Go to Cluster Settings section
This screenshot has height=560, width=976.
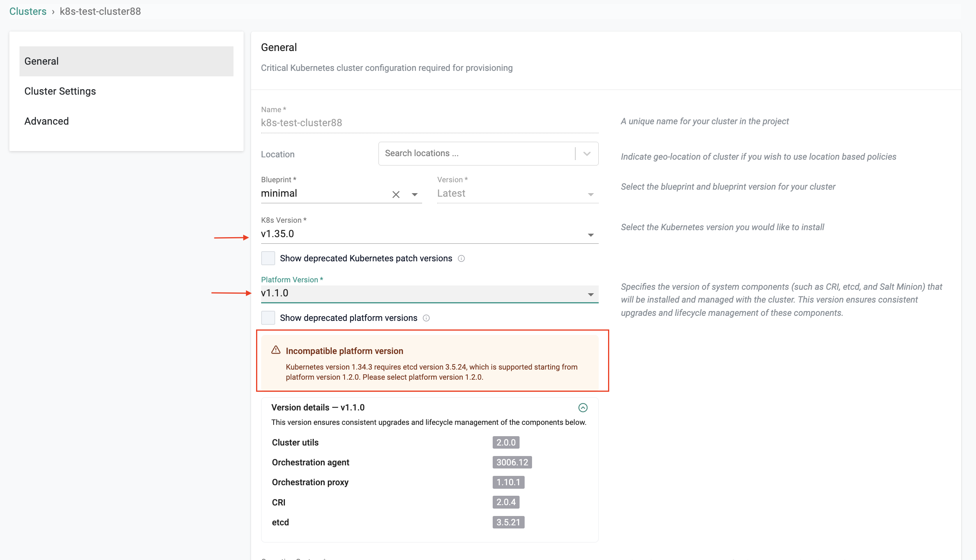click(x=60, y=91)
